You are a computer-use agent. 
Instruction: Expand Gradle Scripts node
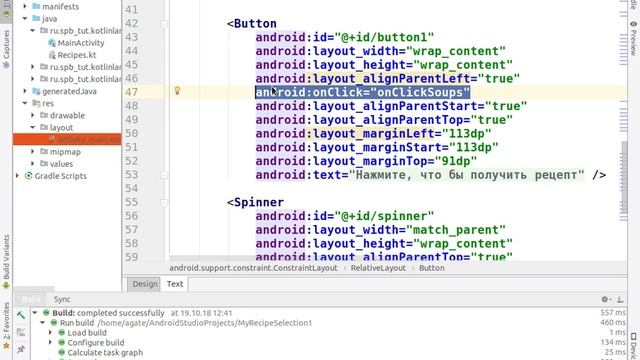[x=17, y=176]
